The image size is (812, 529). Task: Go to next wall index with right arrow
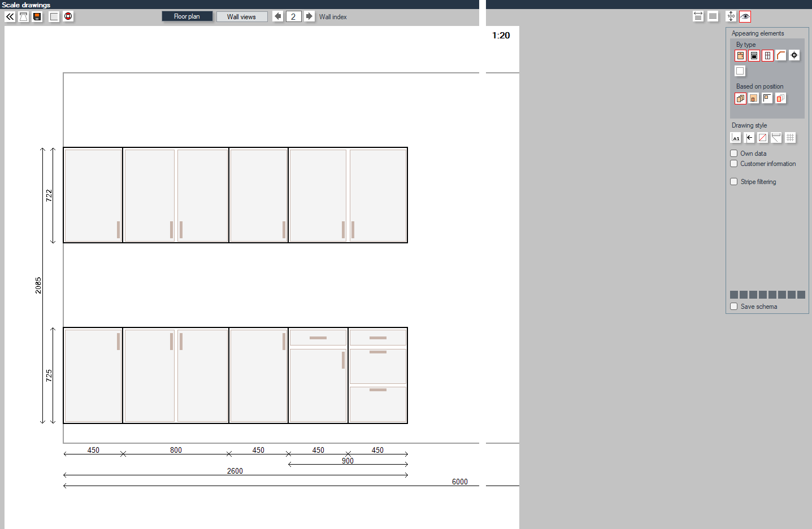(309, 16)
